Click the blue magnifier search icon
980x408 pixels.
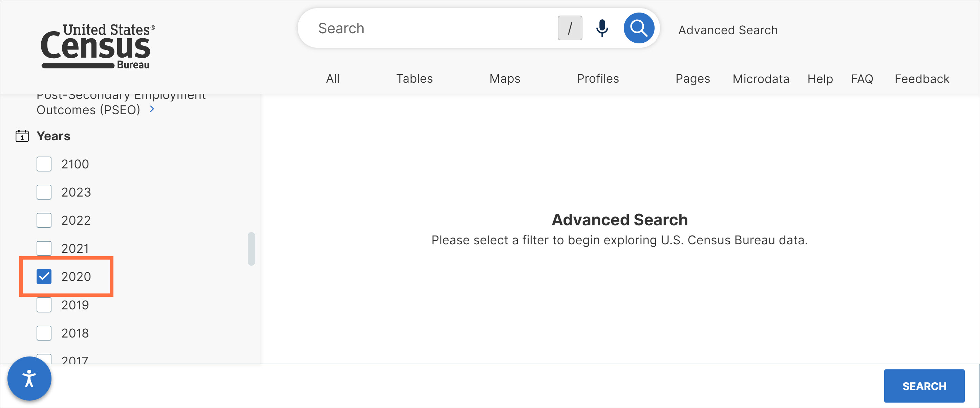(639, 28)
